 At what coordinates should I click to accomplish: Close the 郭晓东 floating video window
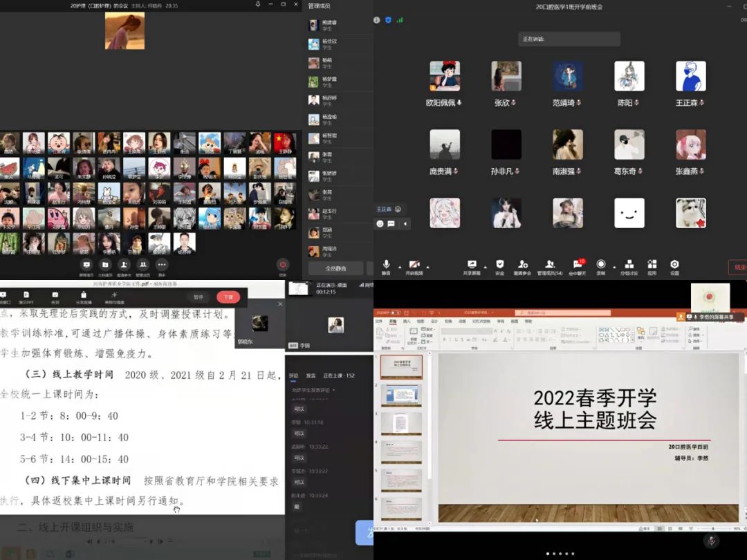tap(280, 304)
